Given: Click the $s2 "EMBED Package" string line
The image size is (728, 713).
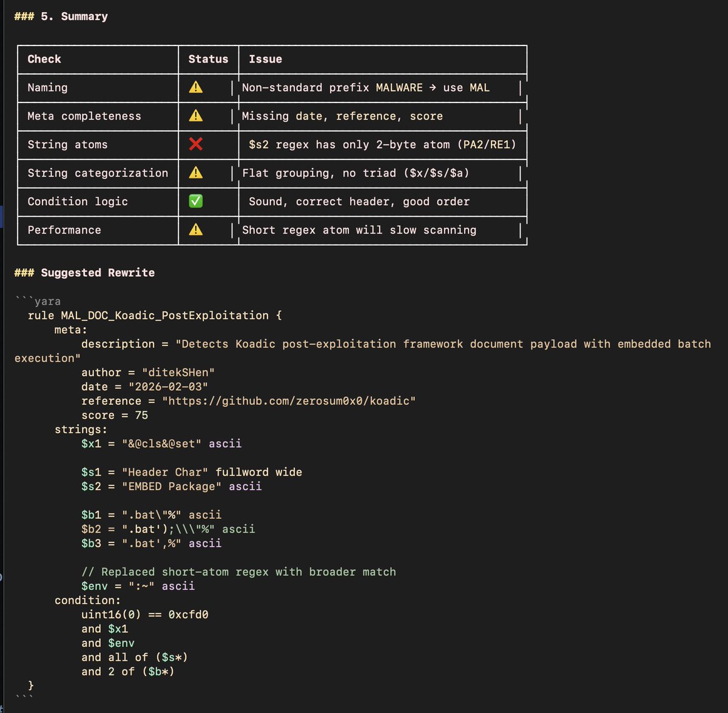Looking at the screenshot, I should pos(172,486).
